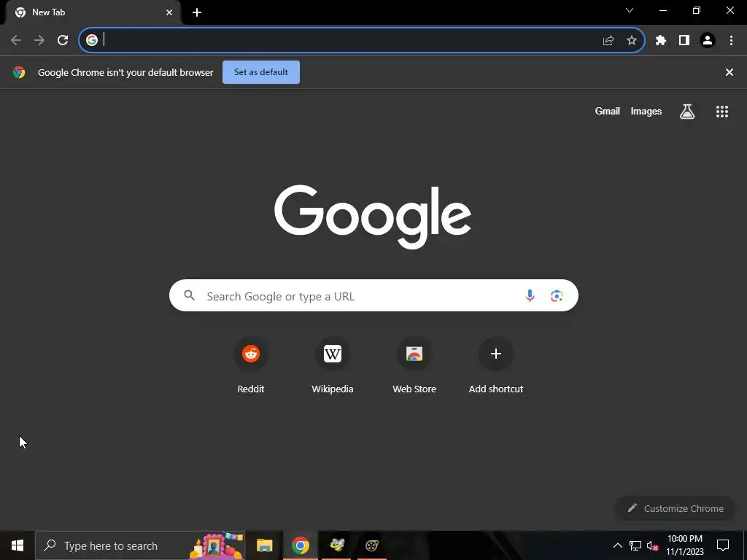The width and height of the screenshot is (747, 560).
Task: Open the Wikipedia shortcut
Action: tap(333, 366)
